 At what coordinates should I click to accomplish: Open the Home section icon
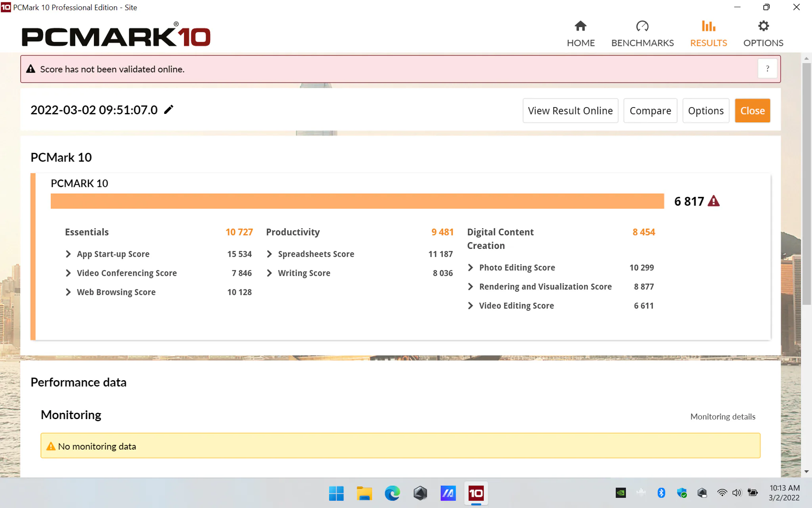[580, 26]
